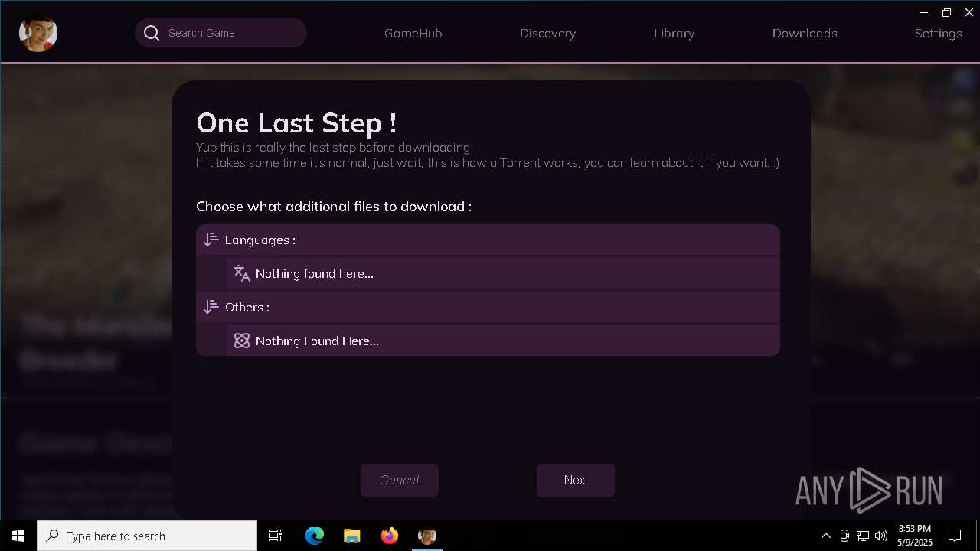Minimize the application window
This screenshot has width=980, height=551.
pos(924,12)
